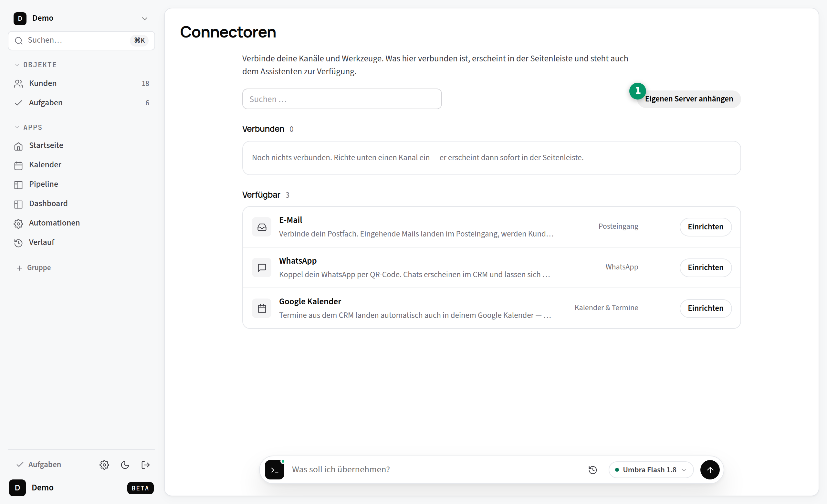Image resolution: width=827 pixels, height=504 pixels.
Task: Click the WhatsApp chat bubble icon
Action: click(262, 268)
